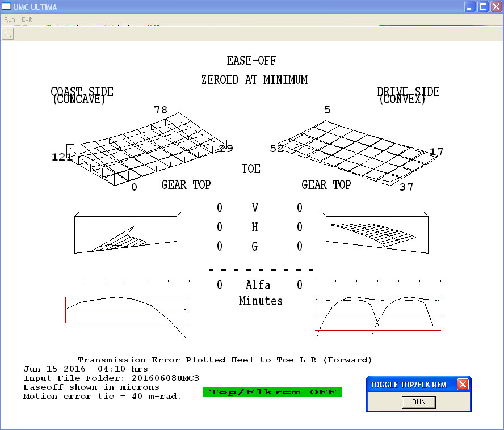Click the toolbar icon below the Run menu

(x=7, y=34)
